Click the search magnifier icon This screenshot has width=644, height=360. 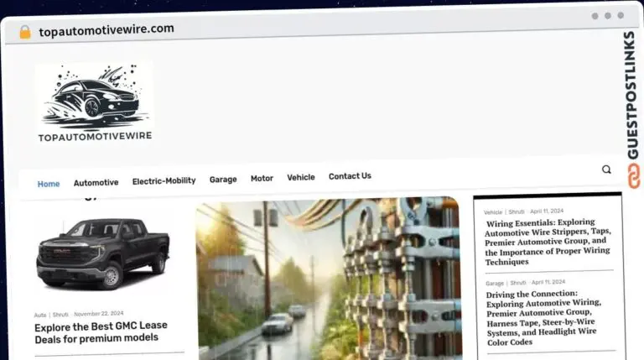(606, 170)
